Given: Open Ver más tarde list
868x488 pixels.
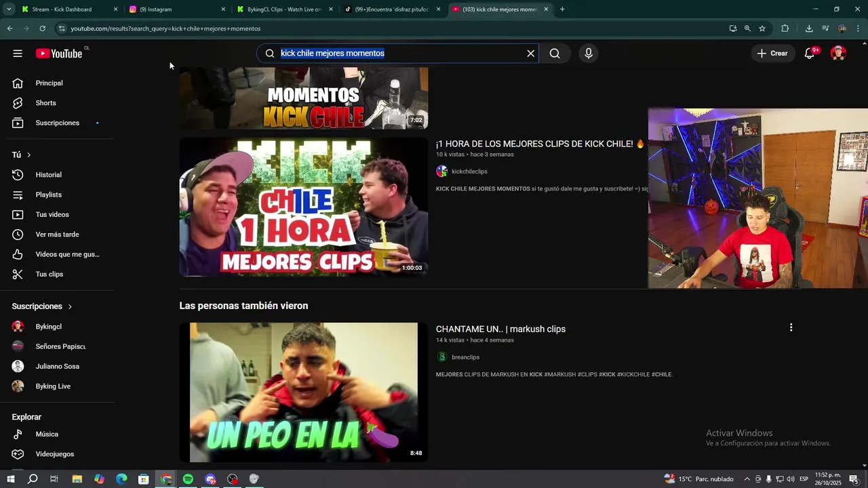Looking at the screenshot, I should (57, 235).
